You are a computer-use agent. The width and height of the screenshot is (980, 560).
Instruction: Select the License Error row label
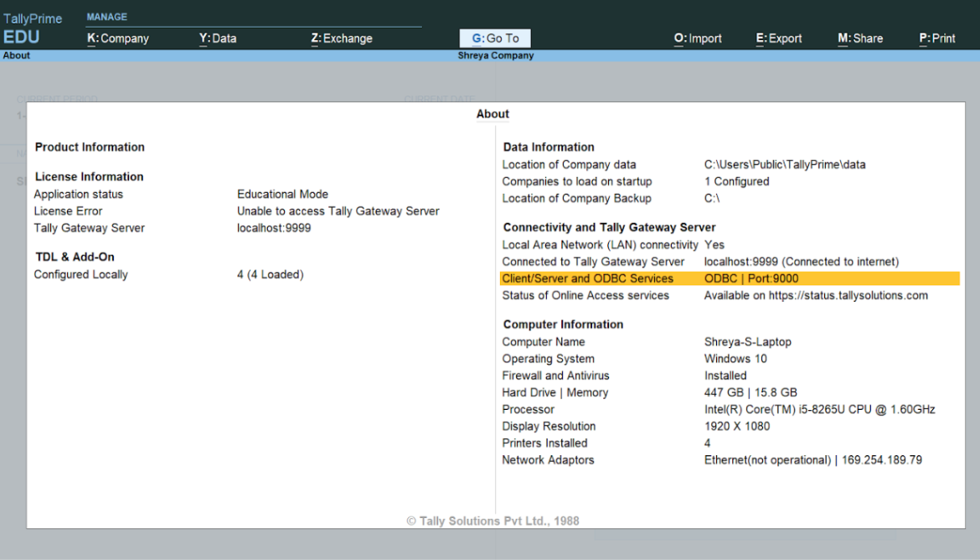[x=68, y=211]
